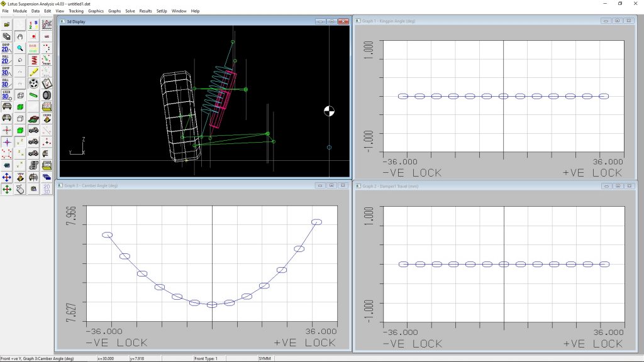Screen dimensions: 644x362
Task: Click the 'x=30.000' status bar value
Action: 106,359
